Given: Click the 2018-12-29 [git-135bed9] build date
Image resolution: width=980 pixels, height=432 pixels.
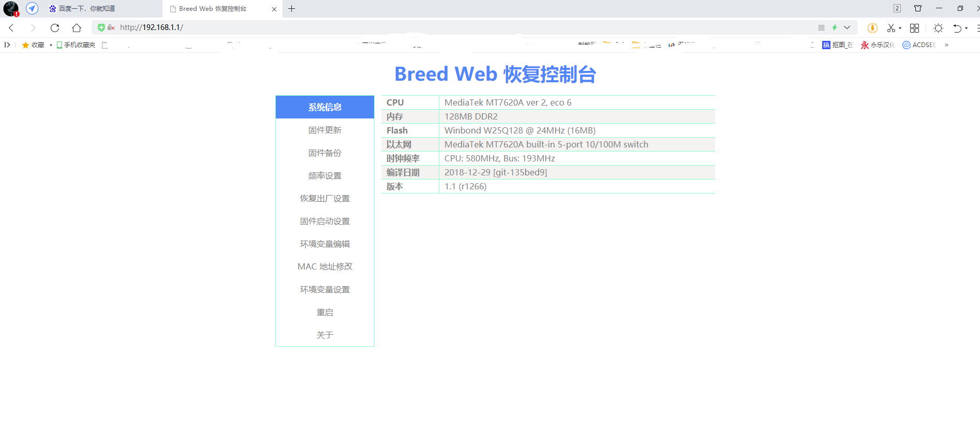Looking at the screenshot, I should 496,172.
